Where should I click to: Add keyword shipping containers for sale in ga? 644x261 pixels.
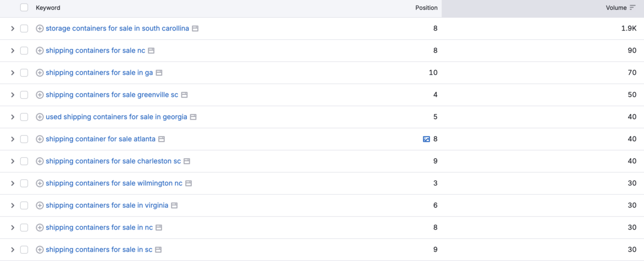pos(40,73)
